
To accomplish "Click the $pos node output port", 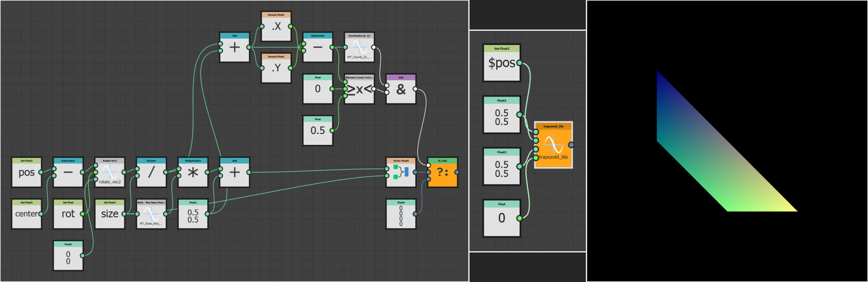I will click(x=519, y=63).
